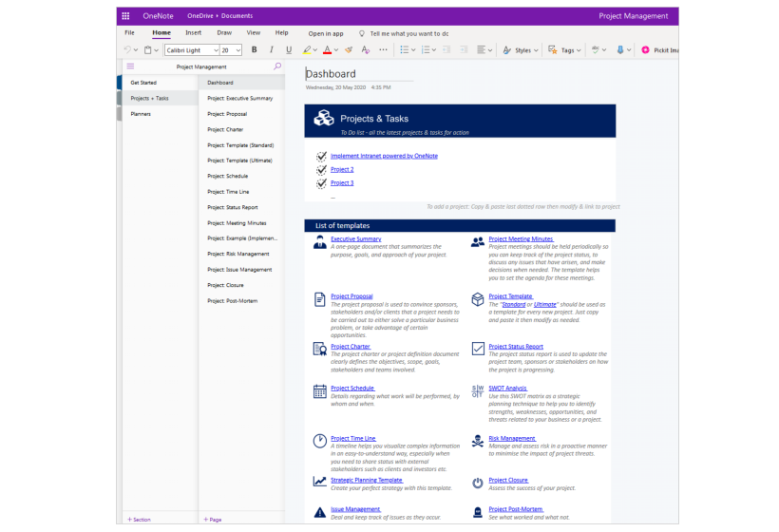Image resolution: width=779 pixels, height=532 pixels.
Task: Open the Strategic Planning Template link
Action: (x=367, y=480)
